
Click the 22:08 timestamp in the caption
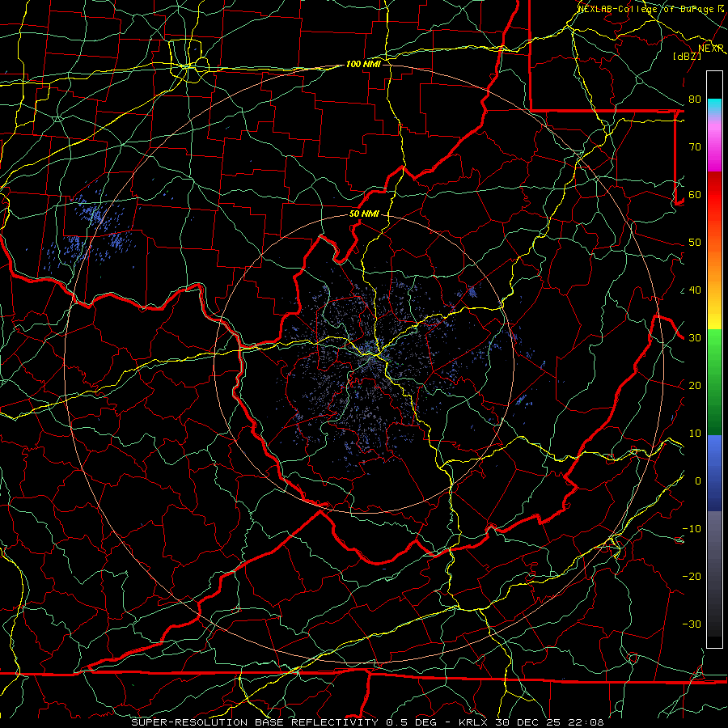[586, 722]
